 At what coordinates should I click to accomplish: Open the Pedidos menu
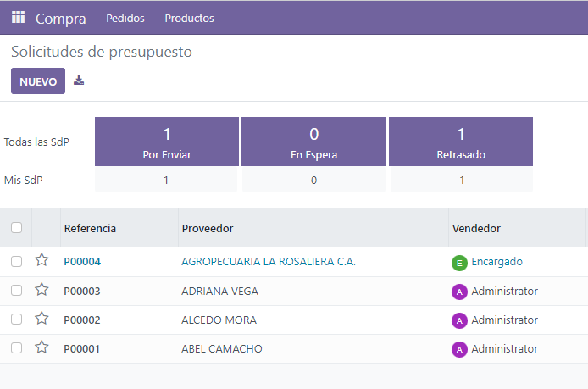coord(125,18)
